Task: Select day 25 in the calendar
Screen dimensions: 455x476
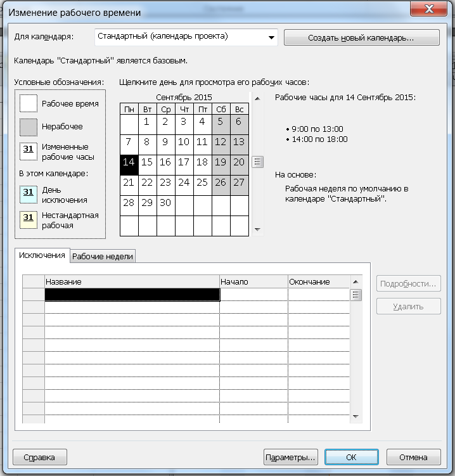Action: [x=202, y=185]
